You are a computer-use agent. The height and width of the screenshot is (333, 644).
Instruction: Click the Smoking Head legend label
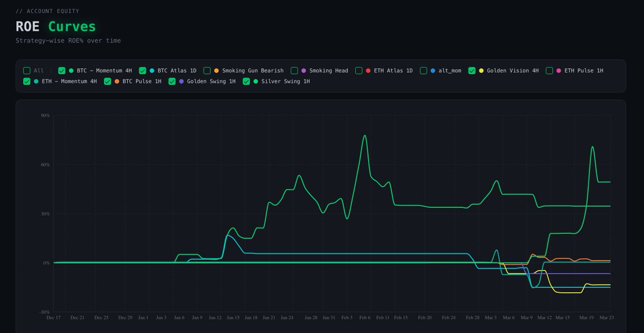point(328,70)
